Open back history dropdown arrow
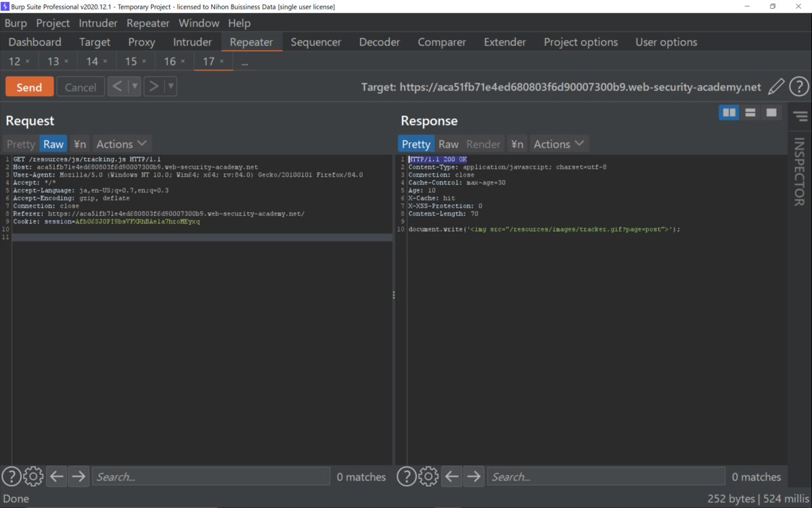Screen dimensions: 812x508 pyautogui.click(x=135, y=86)
